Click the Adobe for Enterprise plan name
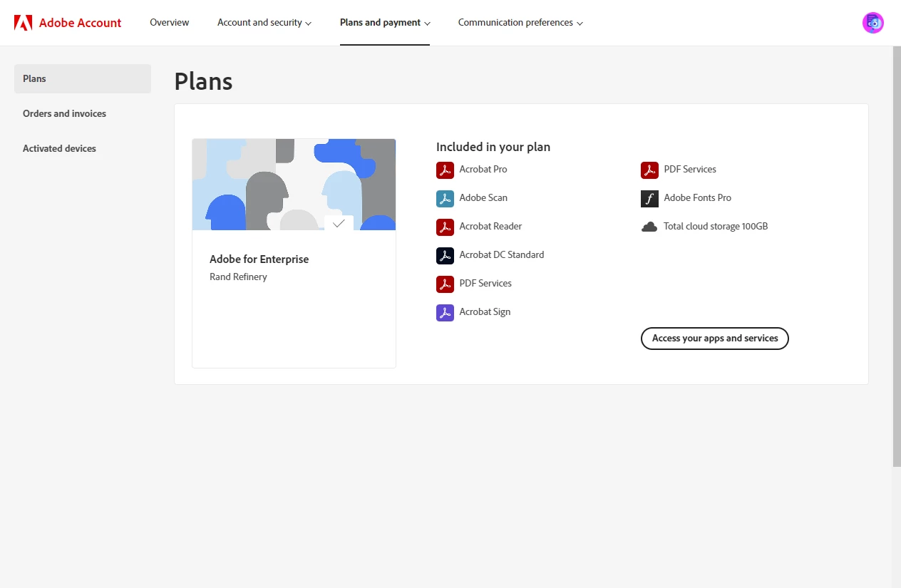The height and width of the screenshot is (588, 901). (259, 259)
